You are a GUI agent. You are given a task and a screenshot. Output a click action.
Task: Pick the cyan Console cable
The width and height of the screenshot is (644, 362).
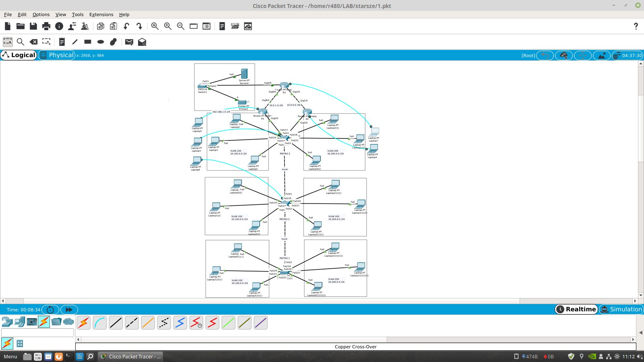click(99, 323)
